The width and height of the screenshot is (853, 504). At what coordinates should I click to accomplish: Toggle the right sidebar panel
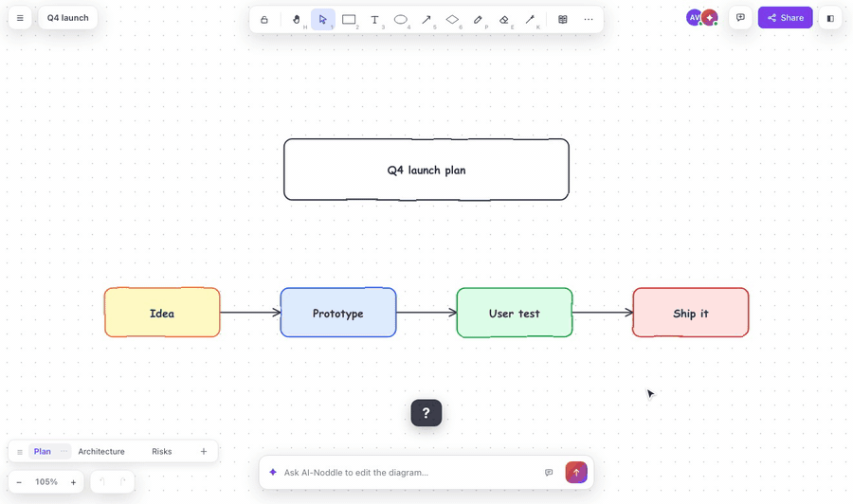tap(830, 18)
